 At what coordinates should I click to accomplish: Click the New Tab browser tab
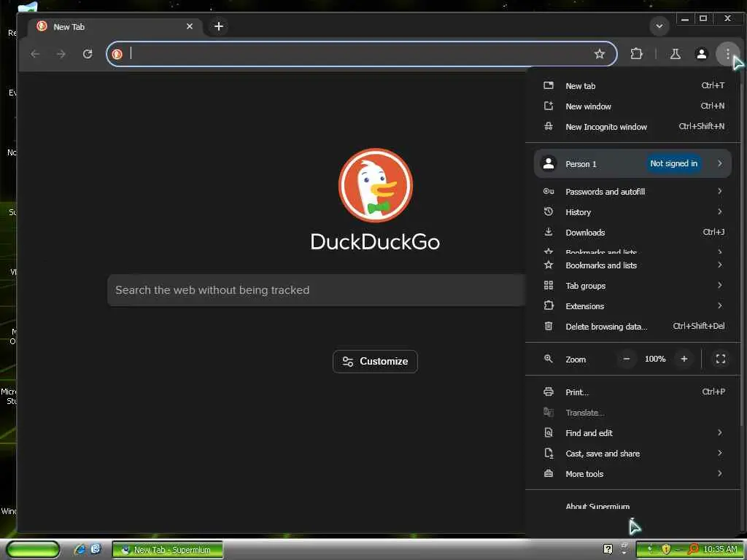[115, 27]
